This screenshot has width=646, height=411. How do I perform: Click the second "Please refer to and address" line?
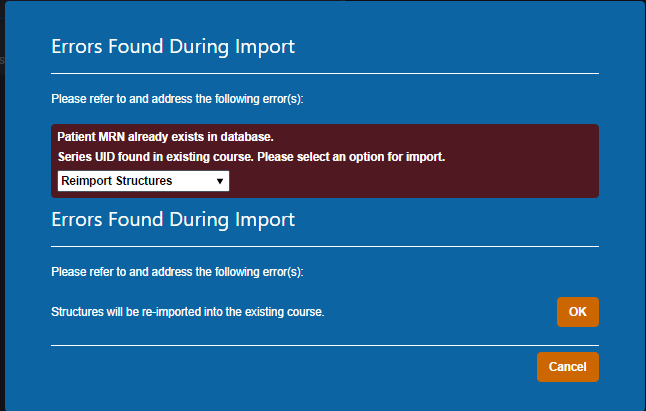(177, 271)
